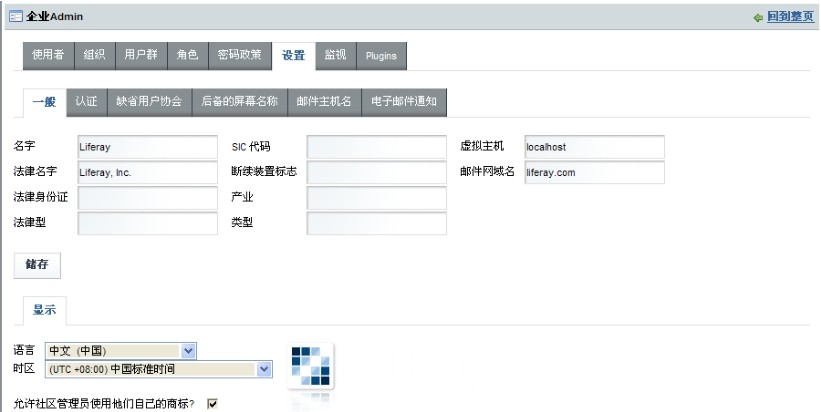Open the 监视 tab
Viewport: 821px width, 412px height.
click(x=336, y=55)
